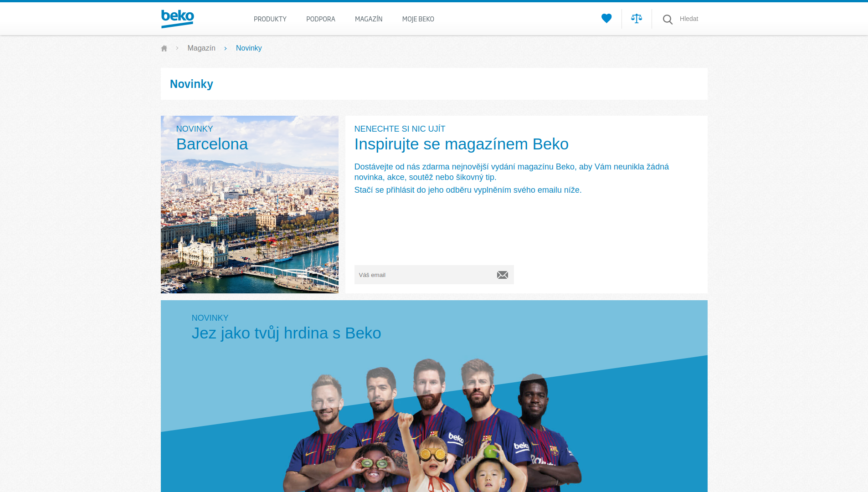The image size is (868, 492).
Task: Open the favorites heart icon
Action: [606, 18]
